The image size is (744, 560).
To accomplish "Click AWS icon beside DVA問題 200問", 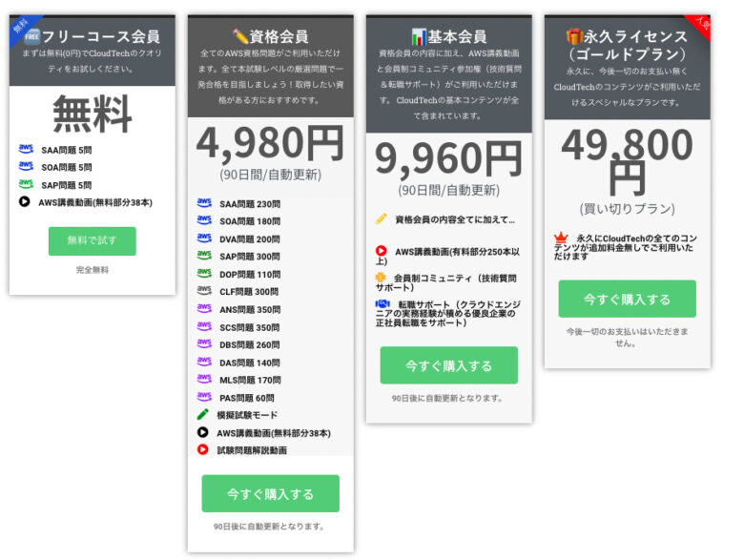I will click(x=204, y=238).
